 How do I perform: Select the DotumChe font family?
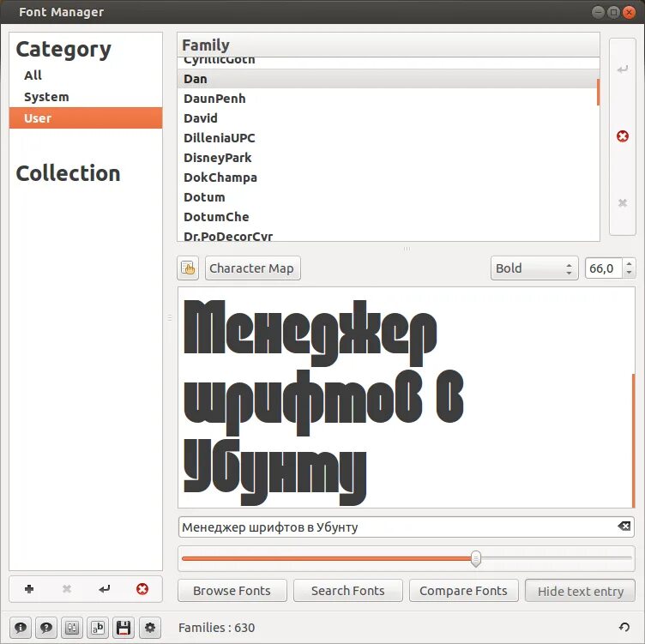click(x=387, y=217)
